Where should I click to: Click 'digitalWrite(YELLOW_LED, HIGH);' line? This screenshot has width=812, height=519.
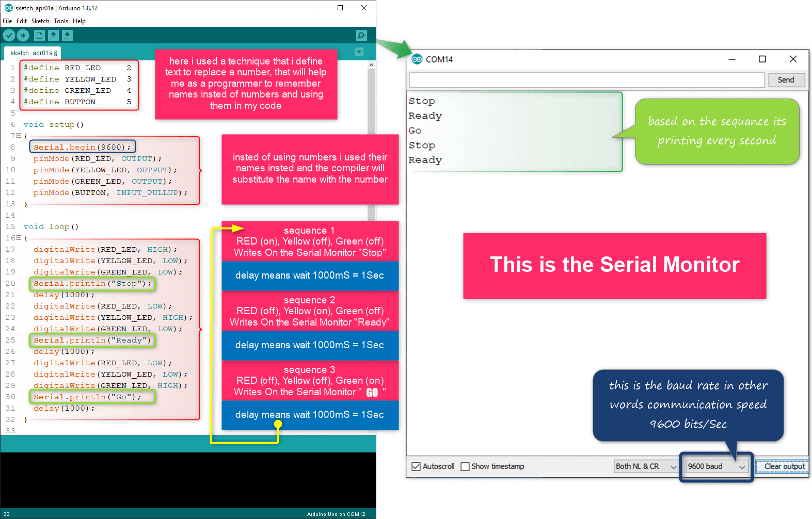pyautogui.click(x=113, y=317)
